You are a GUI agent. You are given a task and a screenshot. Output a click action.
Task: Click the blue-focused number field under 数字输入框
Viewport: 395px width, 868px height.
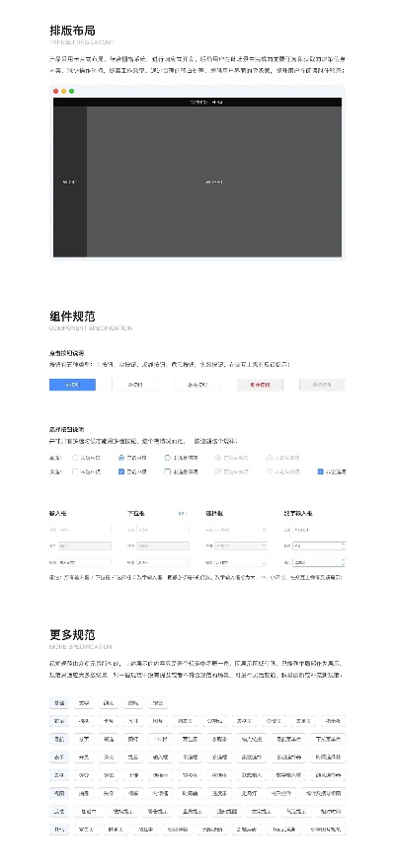(319, 545)
